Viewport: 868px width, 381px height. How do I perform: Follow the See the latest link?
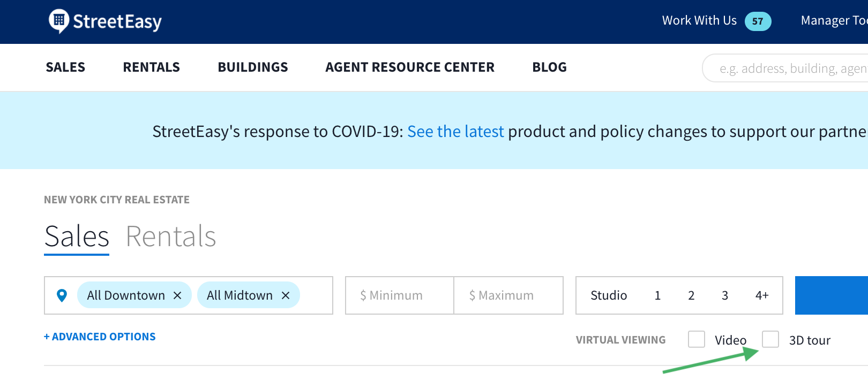click(455, 132)
